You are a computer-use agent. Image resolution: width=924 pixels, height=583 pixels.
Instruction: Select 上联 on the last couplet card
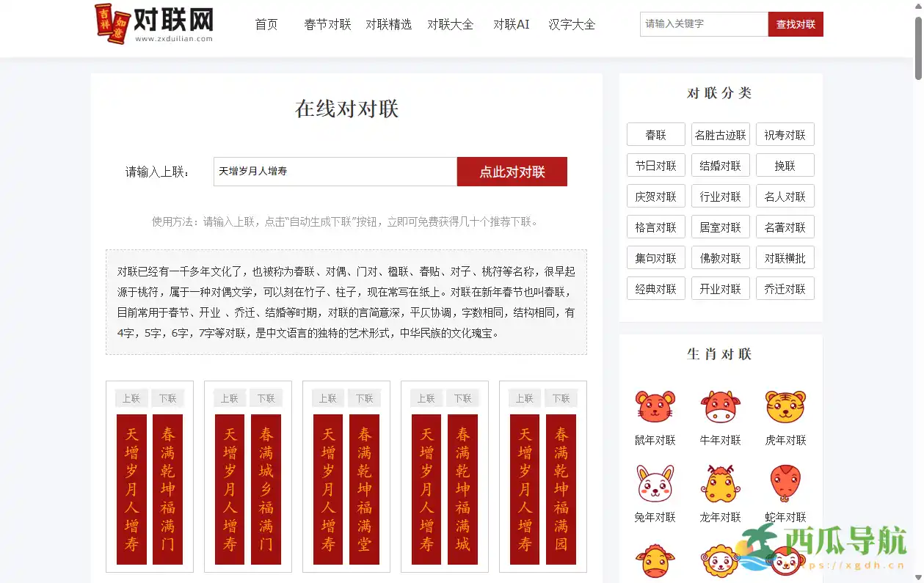[523, 397]
